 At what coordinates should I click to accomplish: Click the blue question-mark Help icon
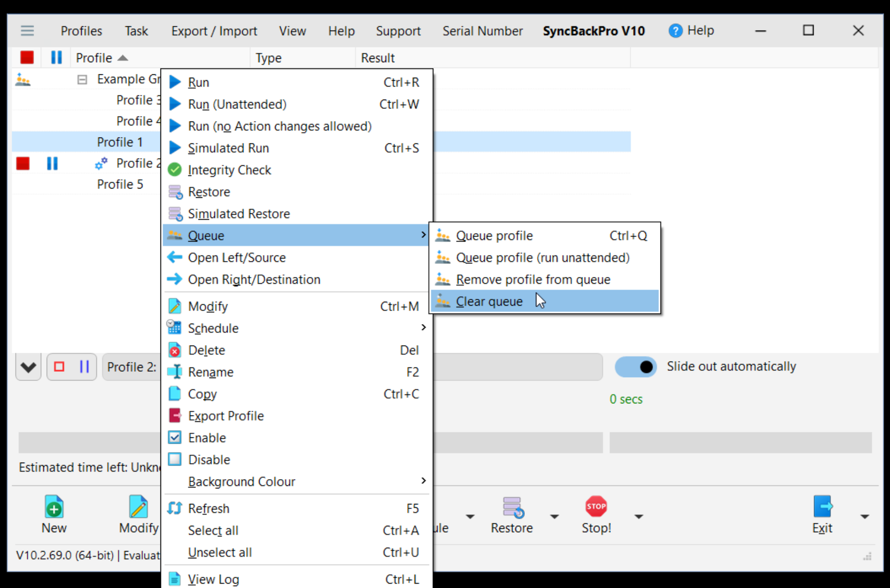675,31
